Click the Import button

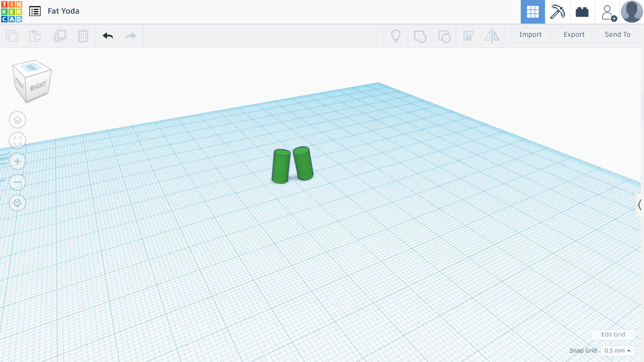pyautogui.click(x=530, y=34)
